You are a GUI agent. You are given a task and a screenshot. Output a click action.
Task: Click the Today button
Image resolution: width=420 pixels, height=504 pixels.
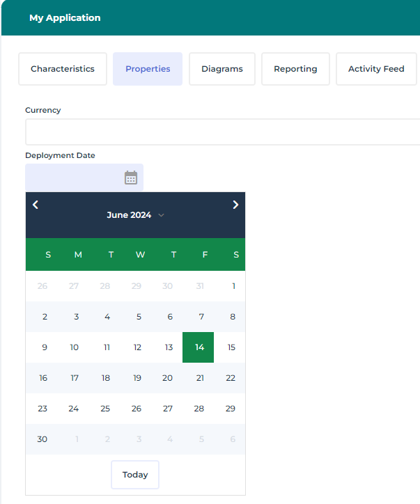135,475
